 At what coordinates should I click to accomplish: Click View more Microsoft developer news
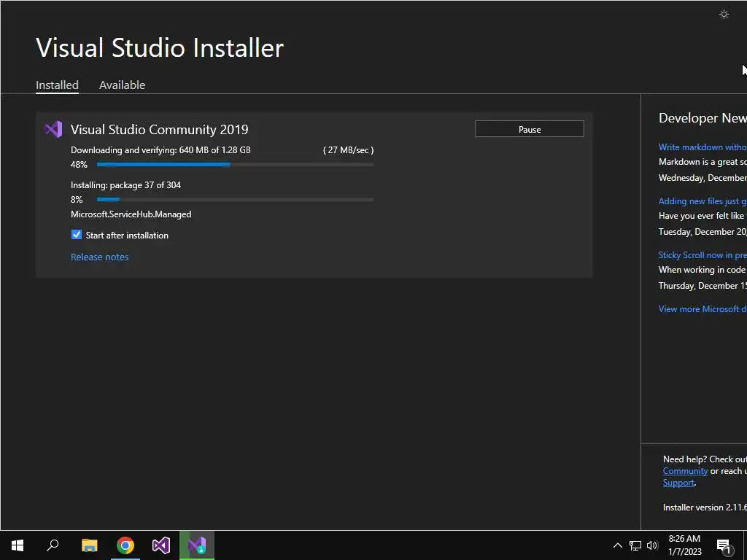(x=703, y=309)
